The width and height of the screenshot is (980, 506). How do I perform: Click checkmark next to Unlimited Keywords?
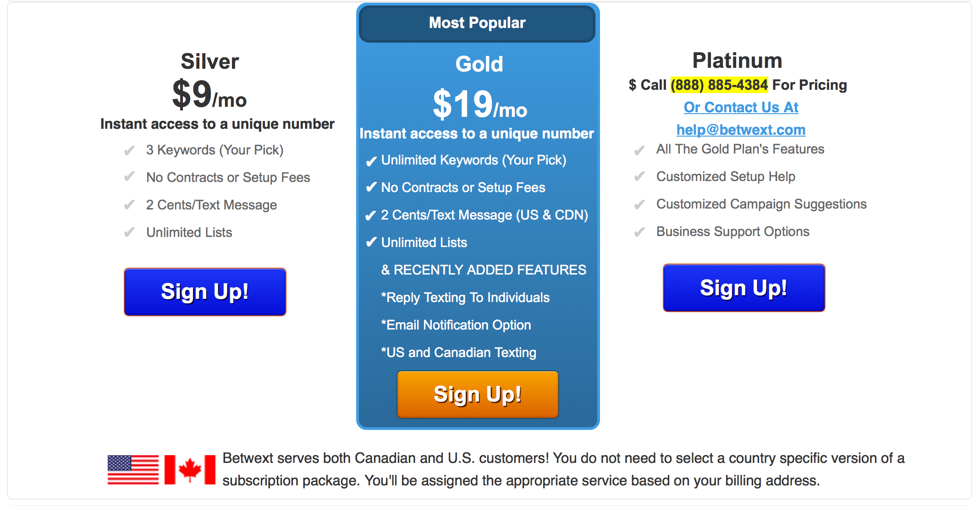(371, 161)
